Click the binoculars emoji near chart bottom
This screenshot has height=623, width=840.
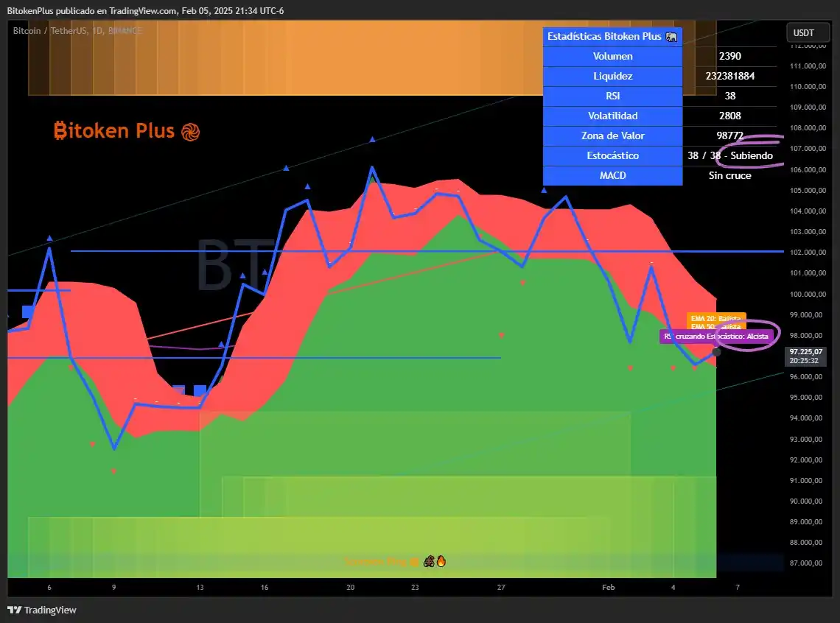[x=429, y=561]
